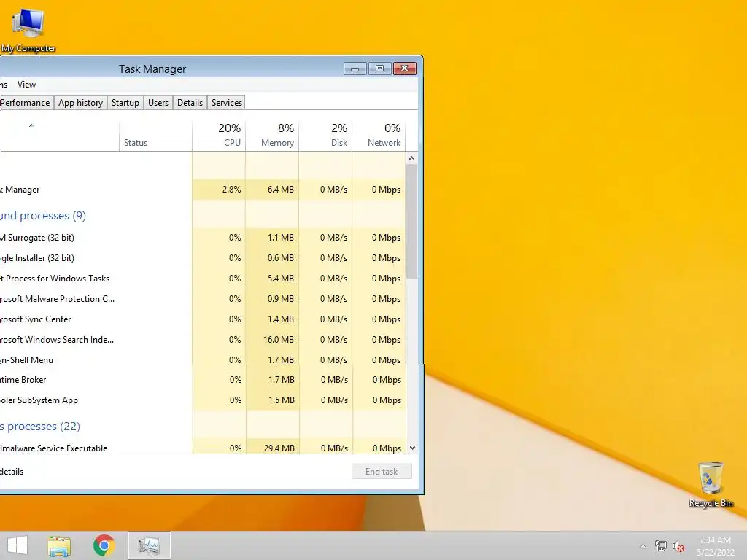Click the 6.4 MB memory value

pos(281,190)
